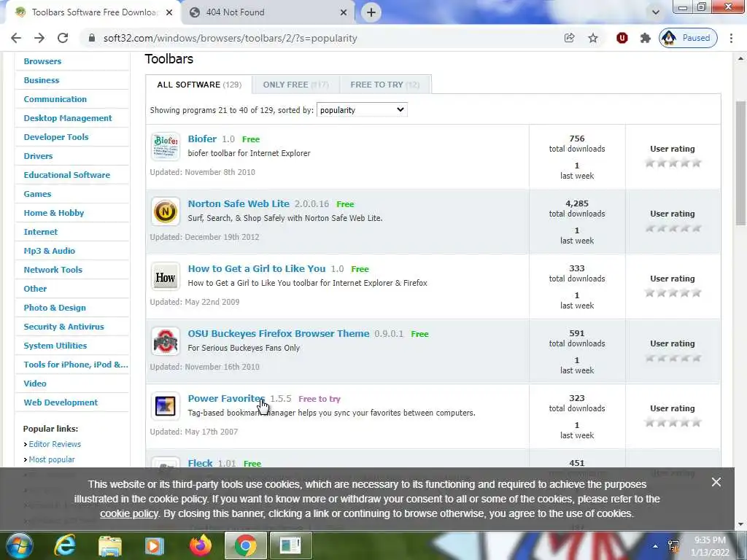Open the Security & Antivirus category
Screen dimensions: 747x560
64,327
